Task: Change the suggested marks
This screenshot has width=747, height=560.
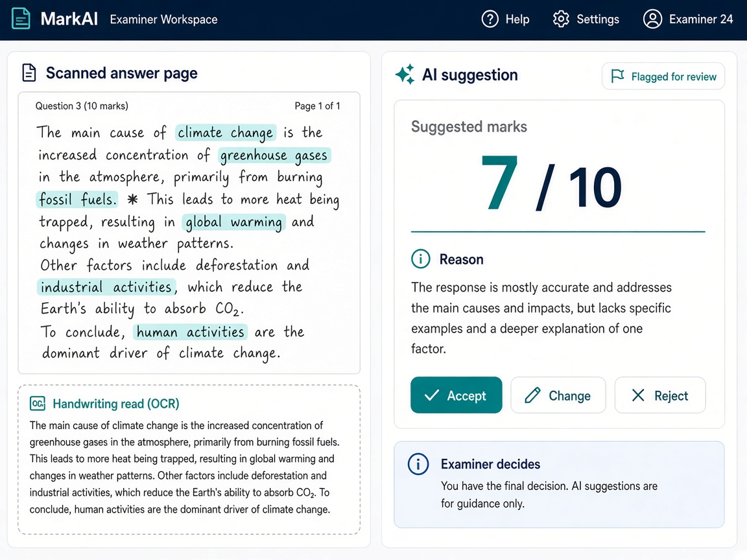Action: coord(558,395)
